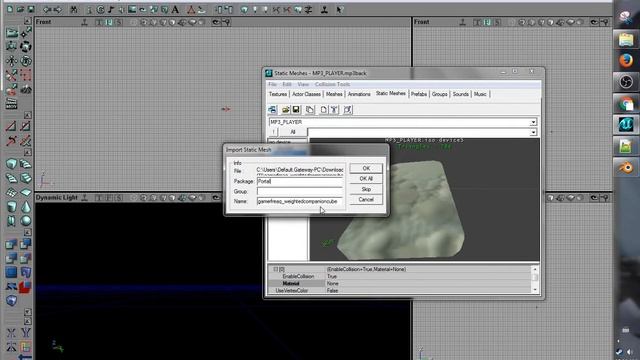
Task: Click the Skip button
Action: click(x=366, y=189)
